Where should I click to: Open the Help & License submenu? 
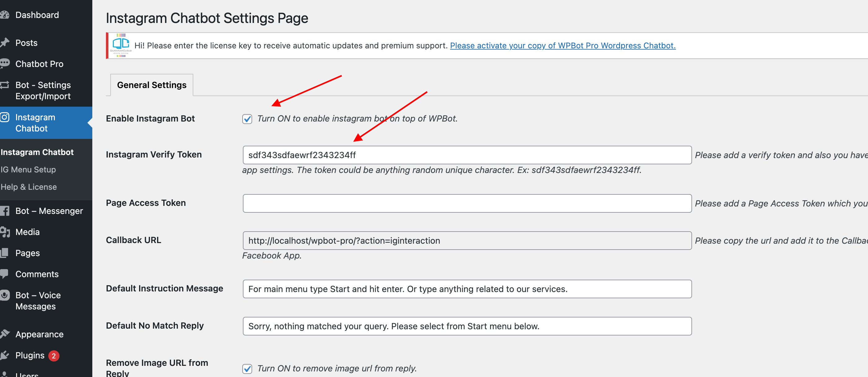(x=28, y=187)
